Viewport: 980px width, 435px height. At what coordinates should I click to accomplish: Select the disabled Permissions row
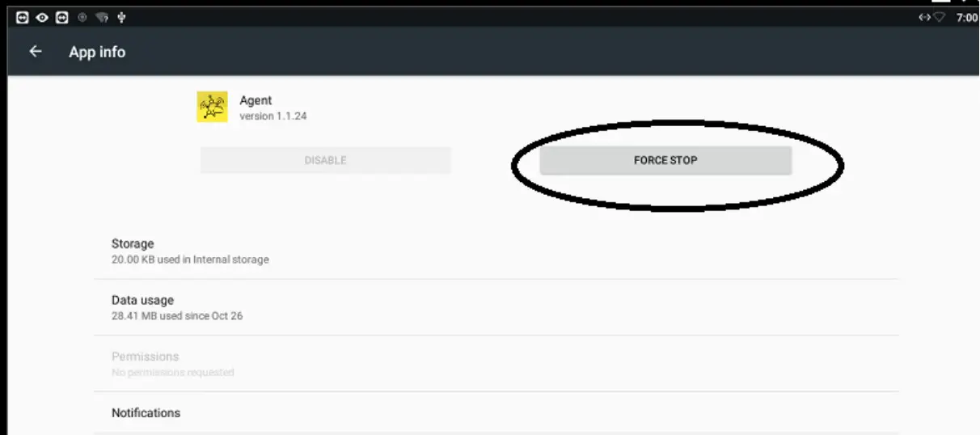click(x=496, y=364)
